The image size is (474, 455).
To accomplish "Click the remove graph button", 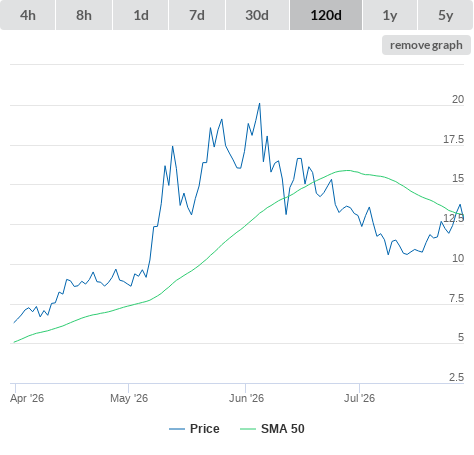I will tap(426, 45).
